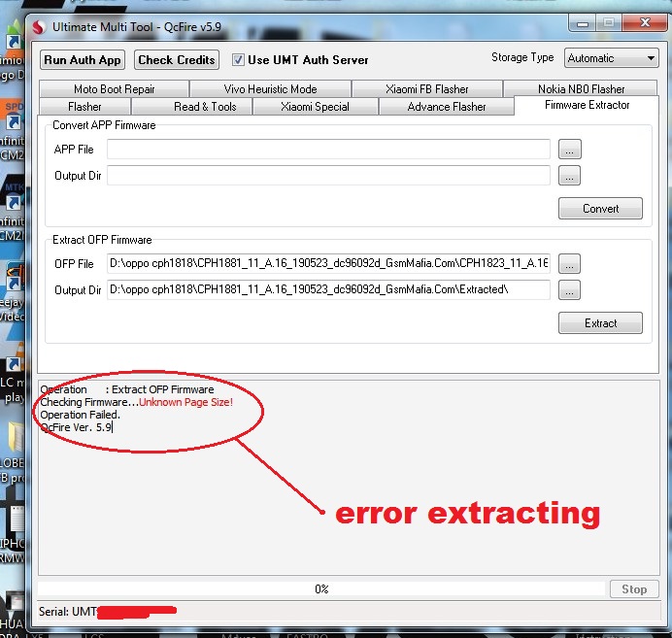Select the Xiaomi FB Flasher tab
672x638 pixels.
coord(427,88)
